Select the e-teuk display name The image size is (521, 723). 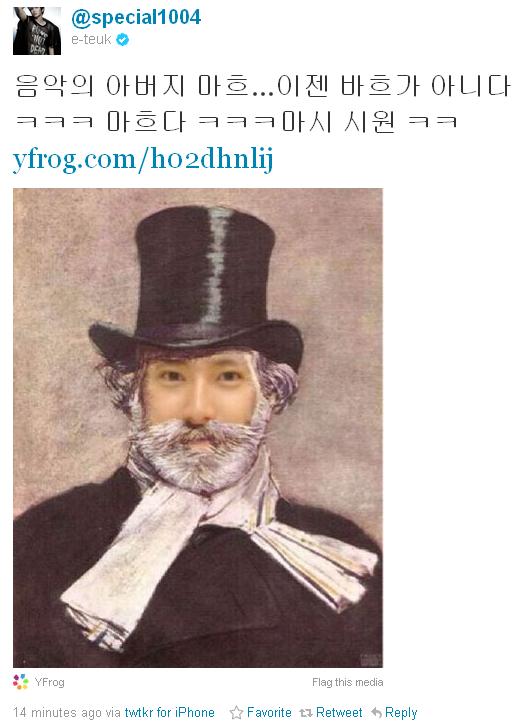(x=91, y=40)
